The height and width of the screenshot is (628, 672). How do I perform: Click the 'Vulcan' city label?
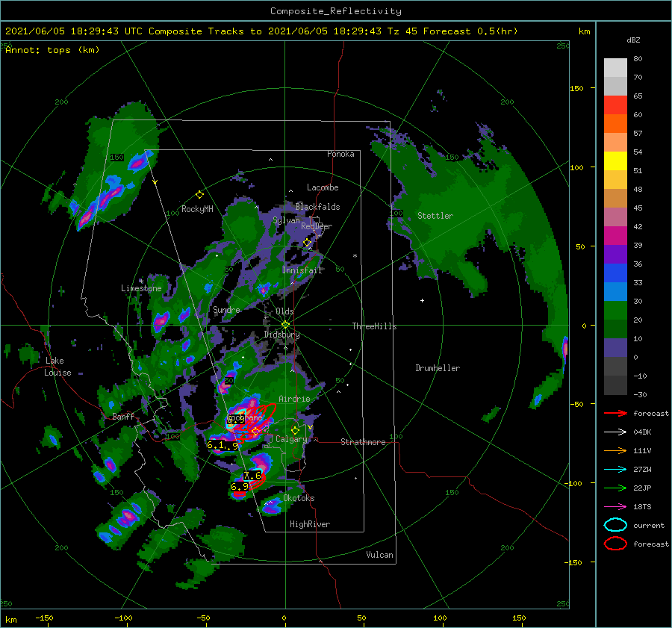[x=380, y=555]
